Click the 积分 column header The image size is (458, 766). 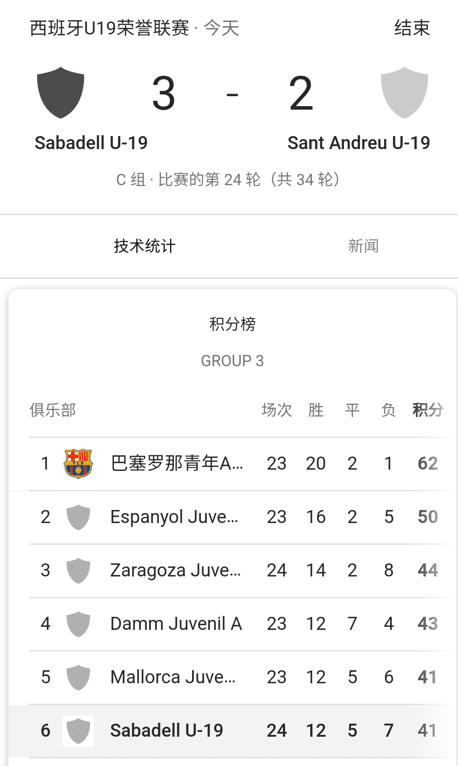(428, 410)
